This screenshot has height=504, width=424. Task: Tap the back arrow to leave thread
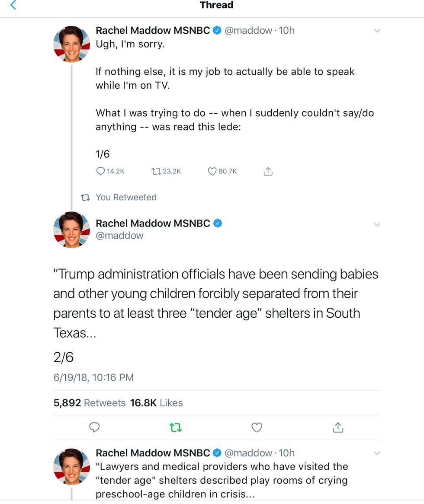tap(13, 6)
